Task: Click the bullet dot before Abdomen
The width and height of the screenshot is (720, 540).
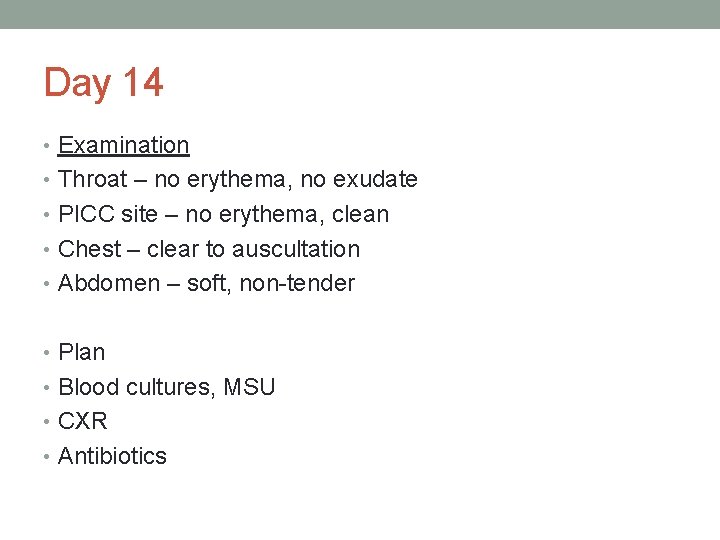Action: click(46, 284)
